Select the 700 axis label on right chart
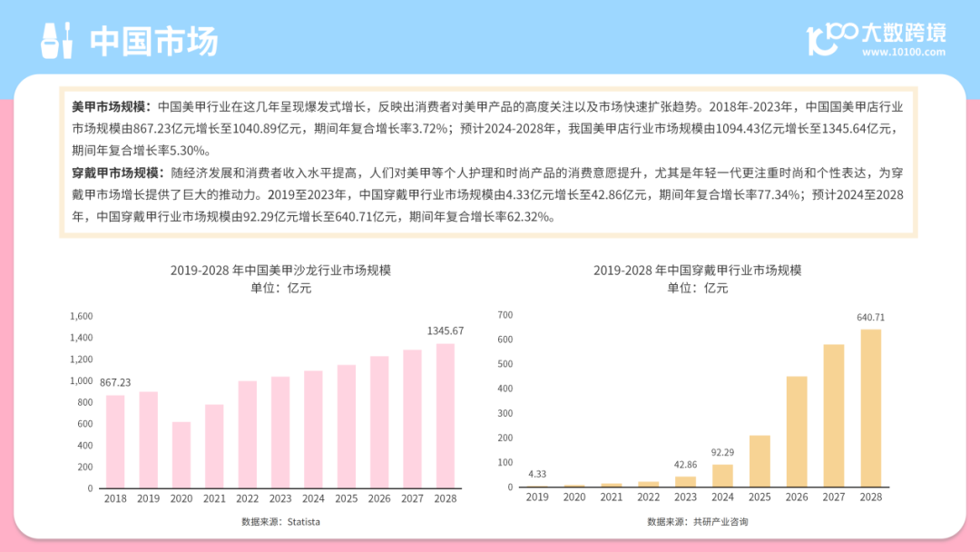This screenshot has width=980, height=552. coord(505,314)
